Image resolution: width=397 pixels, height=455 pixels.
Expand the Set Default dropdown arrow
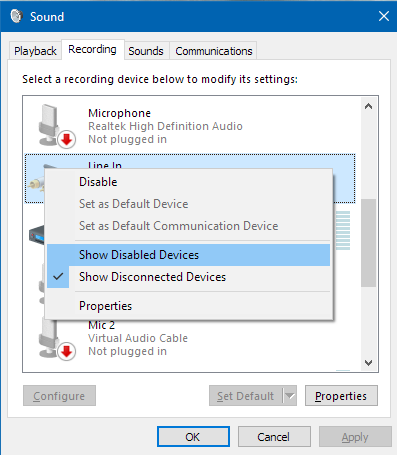click(290, 396)
